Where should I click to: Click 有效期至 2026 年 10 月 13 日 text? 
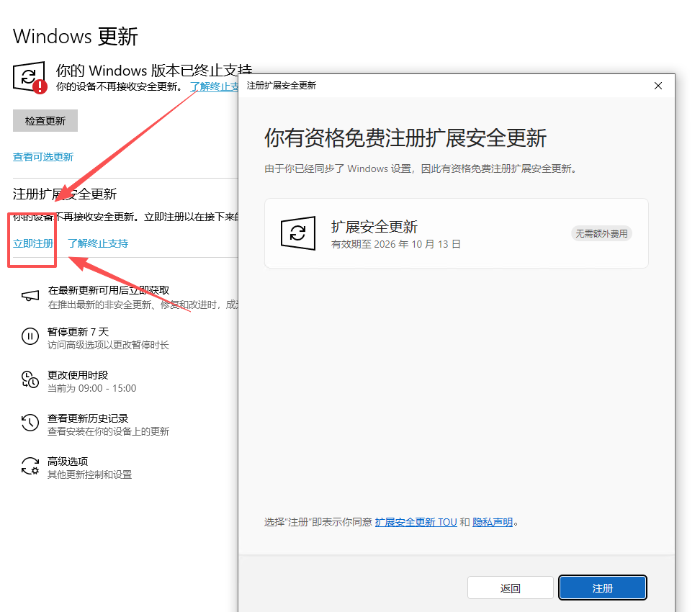pyautogui.click(x=395, y=244)
